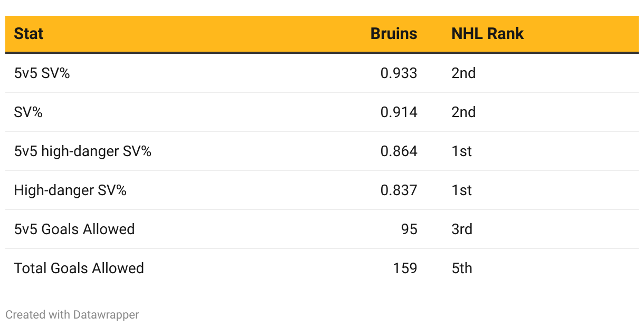Viewport: 644px width, 327px height.
Task: Click the 0.864 value cell
Action: [x=399, y=151]
